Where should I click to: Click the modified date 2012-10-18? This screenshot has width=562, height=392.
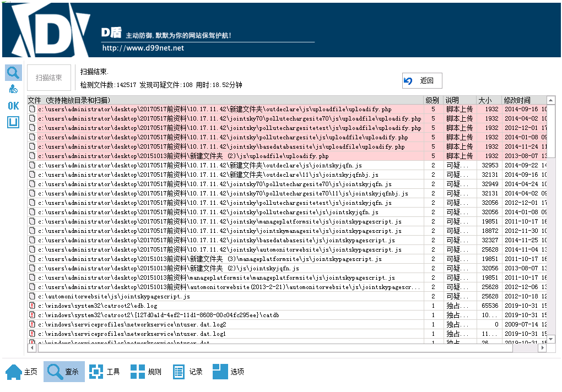point(521,296)
